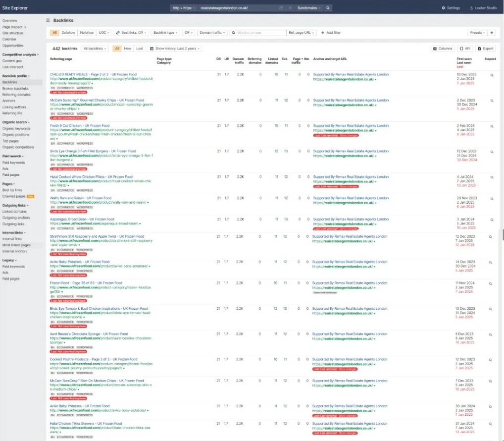Click the search magnifier in the URL bar
Viewport: 504px width, 441px height.
[328, 8]
